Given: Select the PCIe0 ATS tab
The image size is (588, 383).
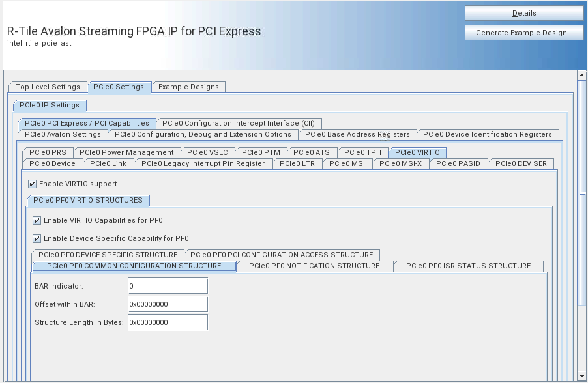Looking at the screenshot, I should click(x=312, y=153).
